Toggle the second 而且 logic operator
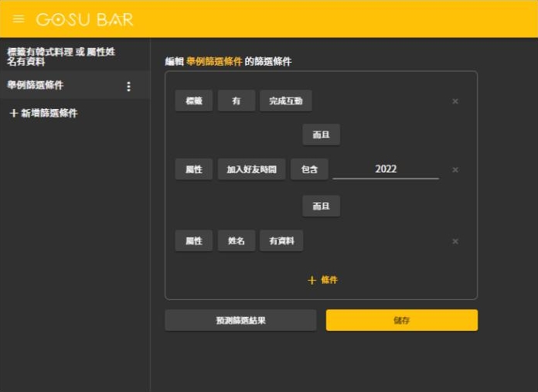The image size is (538, 392). point(321,206)
